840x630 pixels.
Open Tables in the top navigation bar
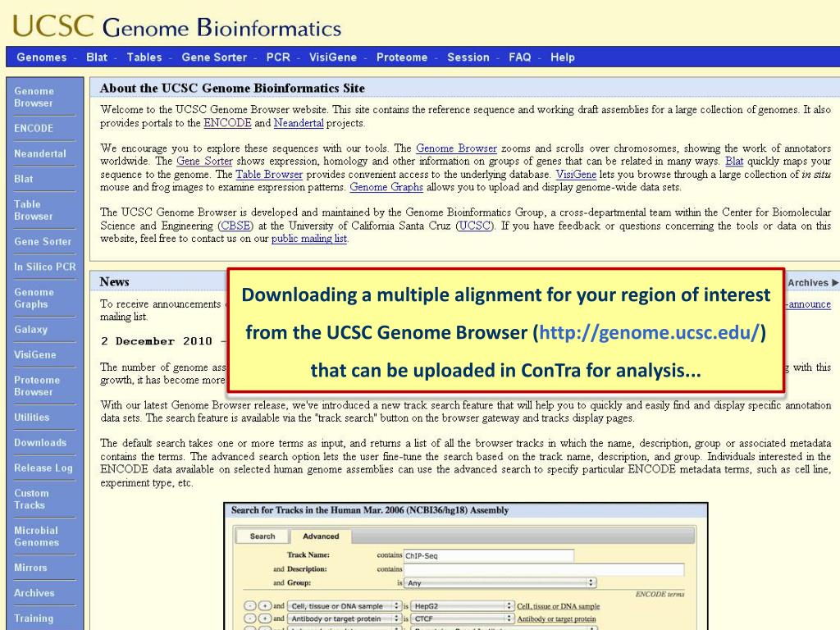(x=144, y=57)
